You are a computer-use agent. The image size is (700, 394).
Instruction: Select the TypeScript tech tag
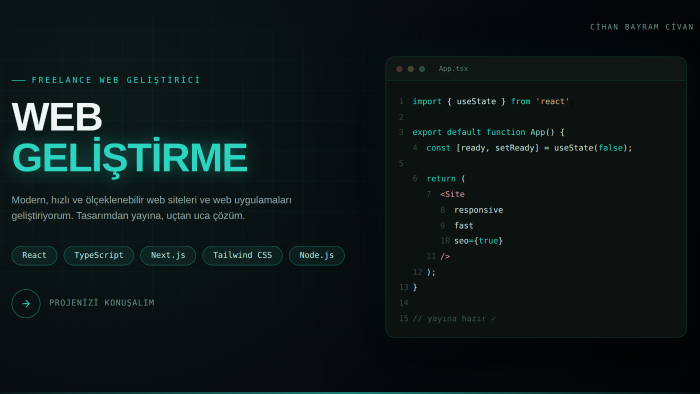tap(99, 256)
